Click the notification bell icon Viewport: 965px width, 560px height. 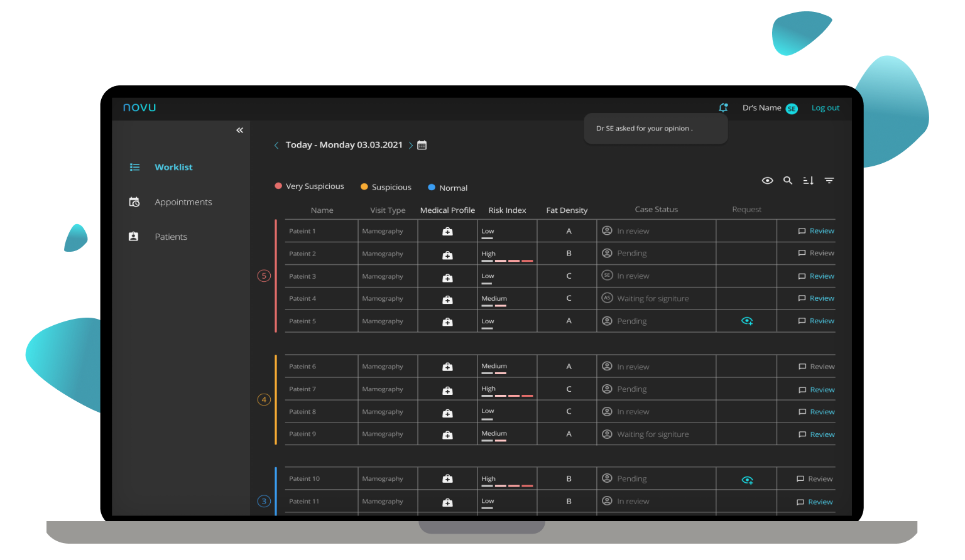pyautogui.click(x=723, y=108)
